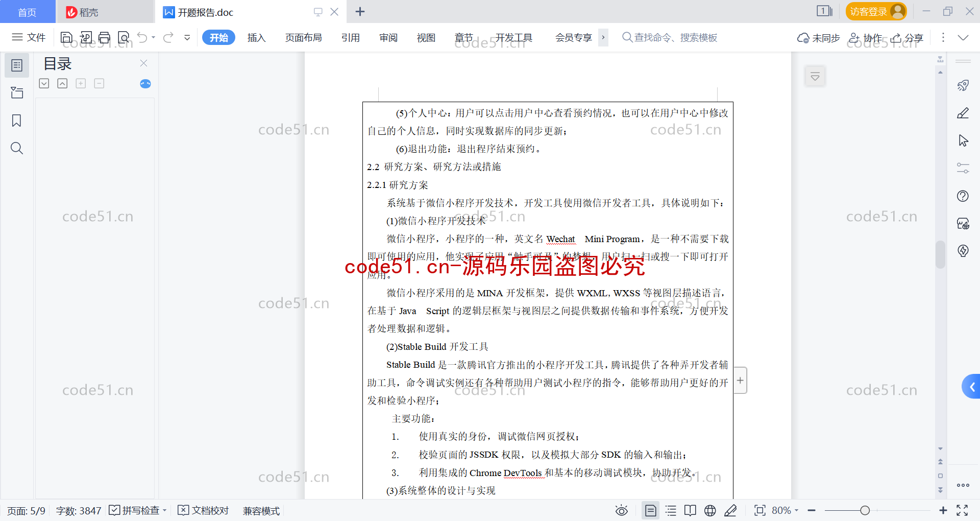Close the 目录 panel
980x521 pixels.
pyautogui.click(x=144, y=63)
